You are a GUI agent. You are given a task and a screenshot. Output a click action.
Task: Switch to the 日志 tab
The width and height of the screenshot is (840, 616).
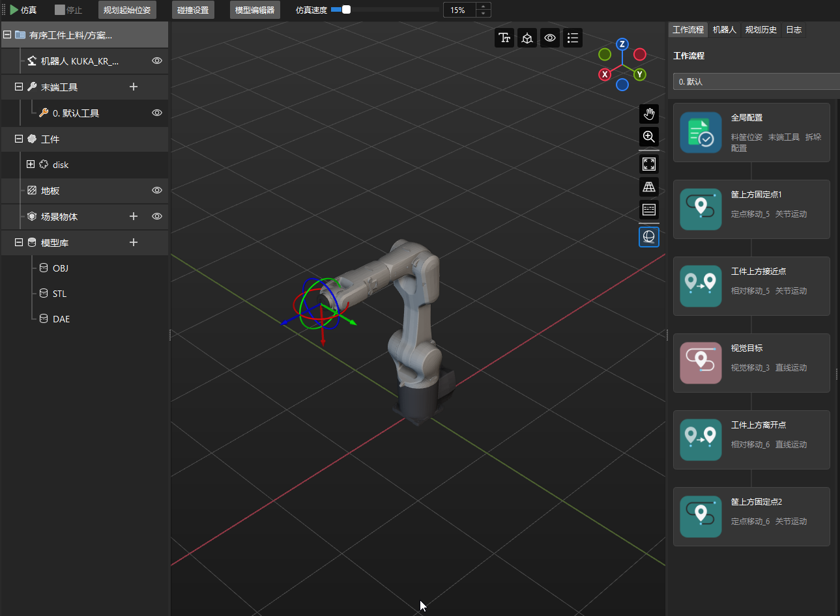[794, 29]
